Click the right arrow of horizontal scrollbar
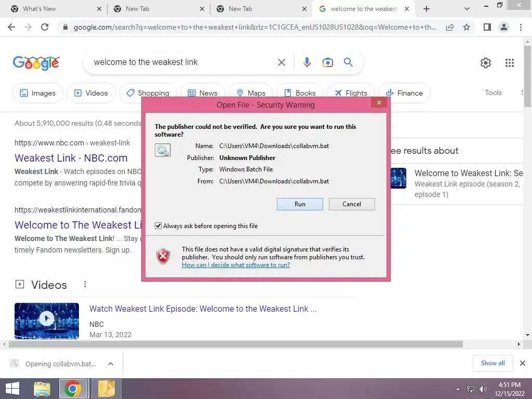 pyautogui.click(x=518, y=344)
